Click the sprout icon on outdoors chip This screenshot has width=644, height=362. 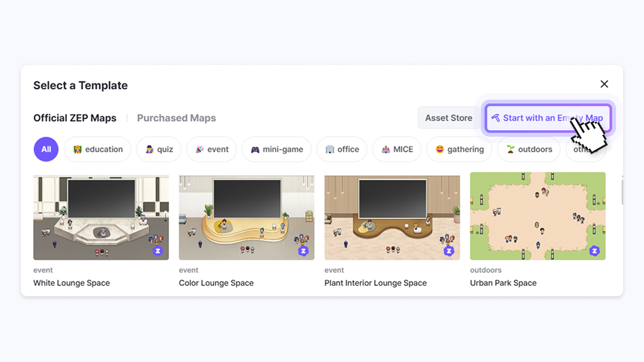(x=511, y=149)
